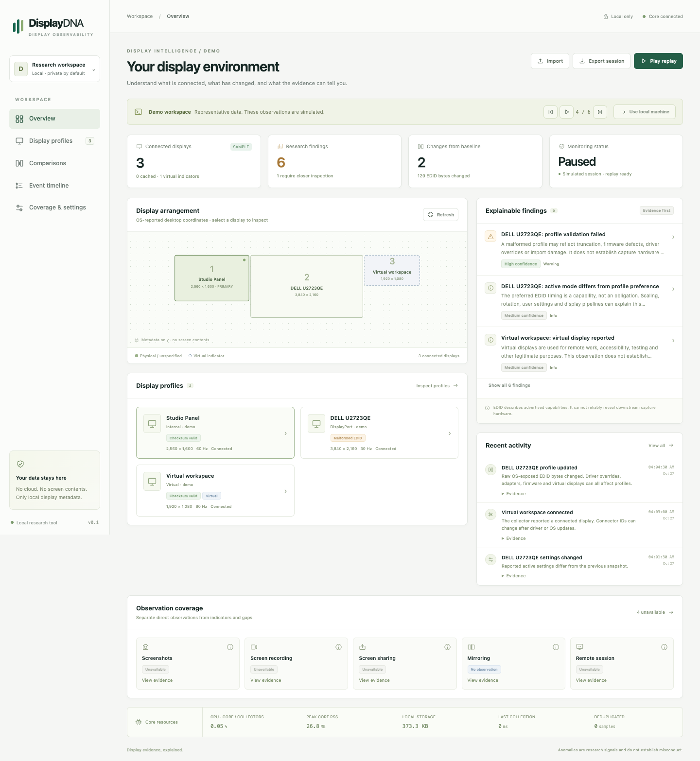Open the Research workspace switcher dropdown

(x=54, y=69)
